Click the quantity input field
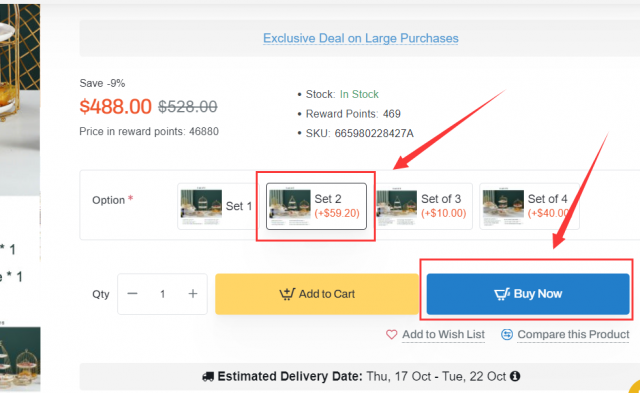The width and height of the screenshot is (640, 393). (162, 294)
